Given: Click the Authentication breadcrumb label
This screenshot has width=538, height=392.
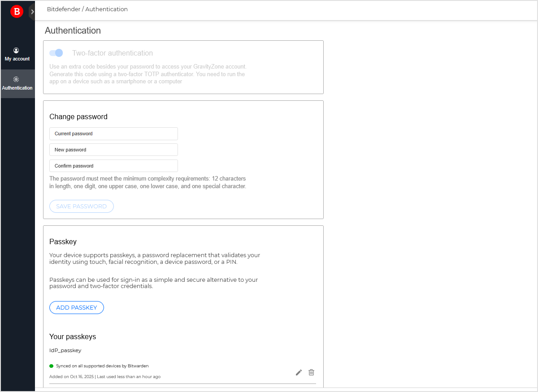Looking at the screenshot, I should click(106, 9).
